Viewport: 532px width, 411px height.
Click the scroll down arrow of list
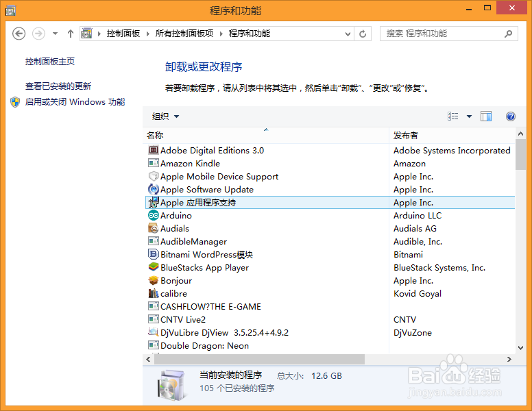click(x=520, y=347)
